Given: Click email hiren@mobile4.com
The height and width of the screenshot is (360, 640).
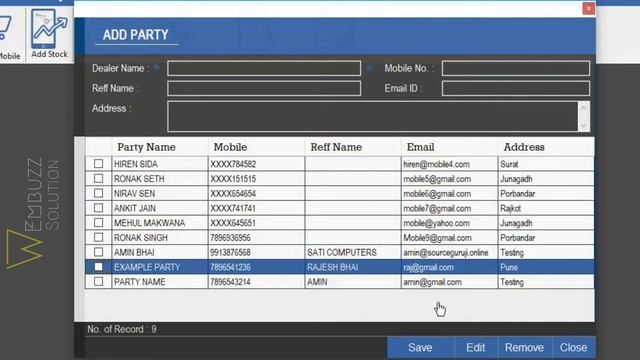Looking at the screenshot, I should tap(436, 164).
